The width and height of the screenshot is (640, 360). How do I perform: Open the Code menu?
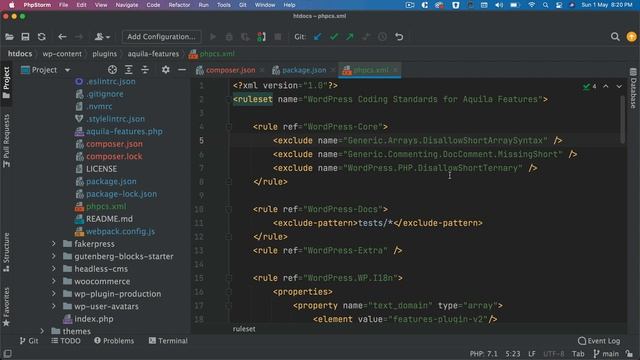click(153, 5)
